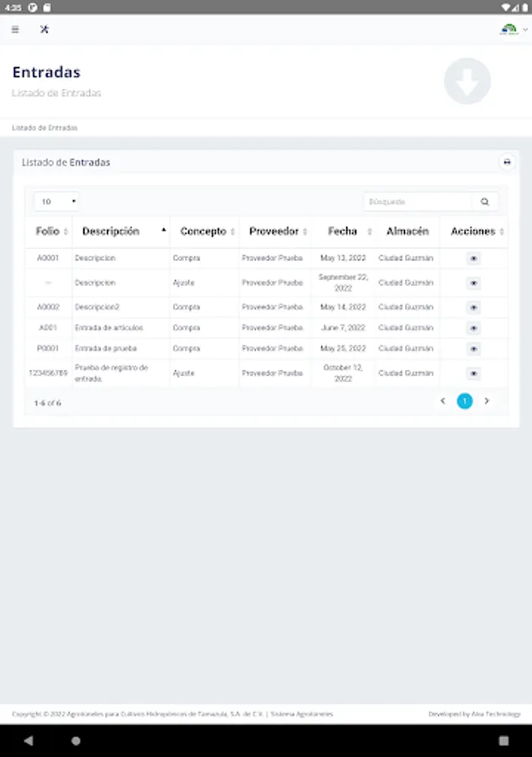Open the user profile dropdown at top right
Image resolution: width=532 pixels, height=757 pixels.
tap(514, 29)
